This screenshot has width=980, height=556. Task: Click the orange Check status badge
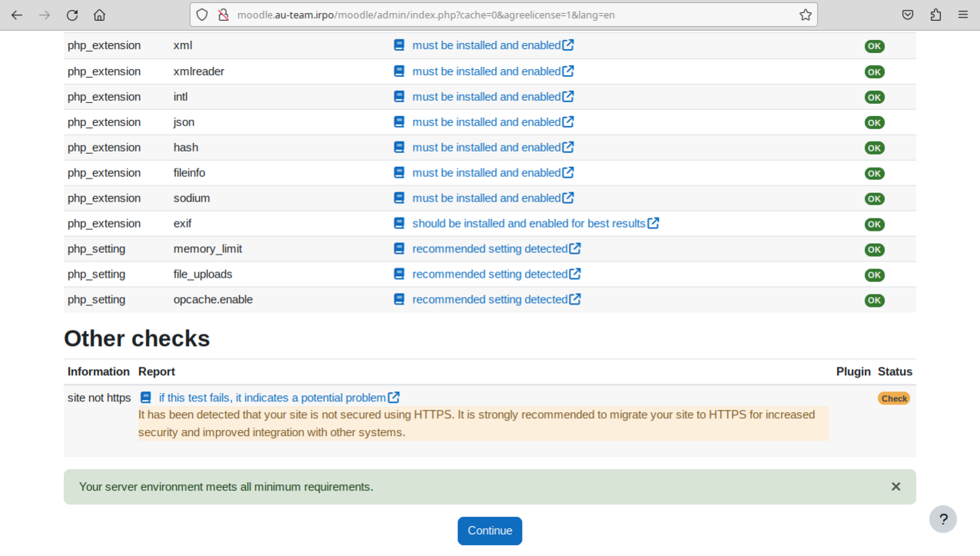coord(893,398)
